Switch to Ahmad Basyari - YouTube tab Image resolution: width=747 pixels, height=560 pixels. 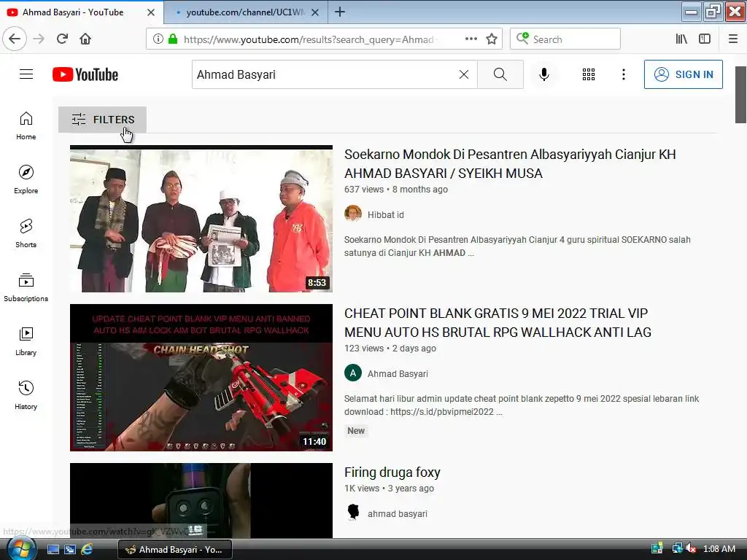click(81, 12)
